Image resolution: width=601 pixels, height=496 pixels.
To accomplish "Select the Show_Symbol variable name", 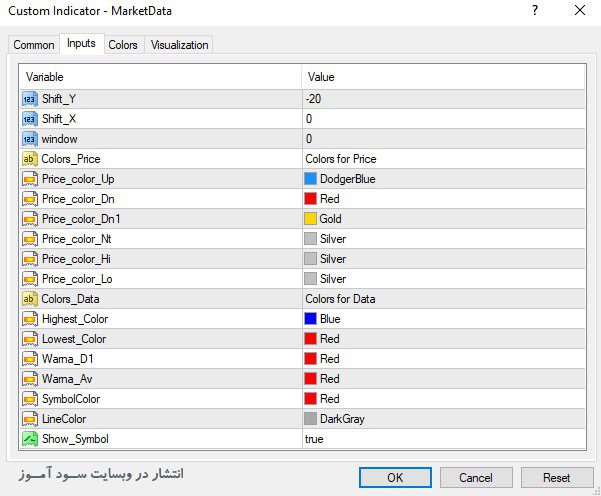I will pos(75,439).
